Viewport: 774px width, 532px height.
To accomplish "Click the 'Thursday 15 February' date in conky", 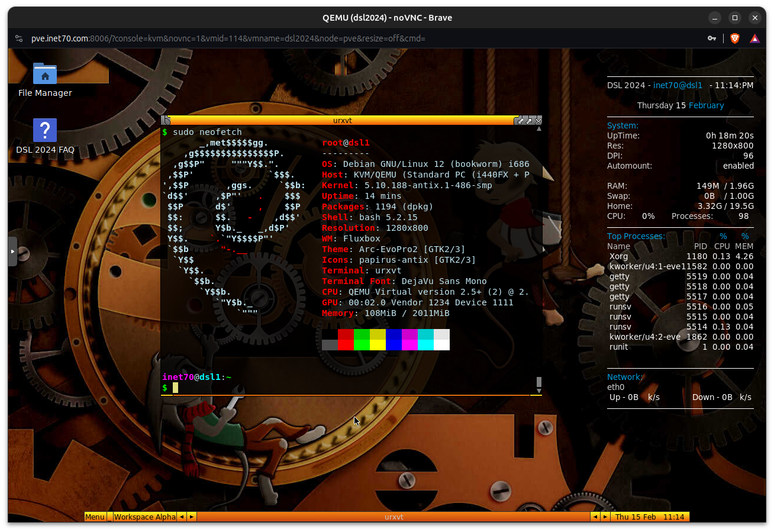I will [x=681, y=105].
